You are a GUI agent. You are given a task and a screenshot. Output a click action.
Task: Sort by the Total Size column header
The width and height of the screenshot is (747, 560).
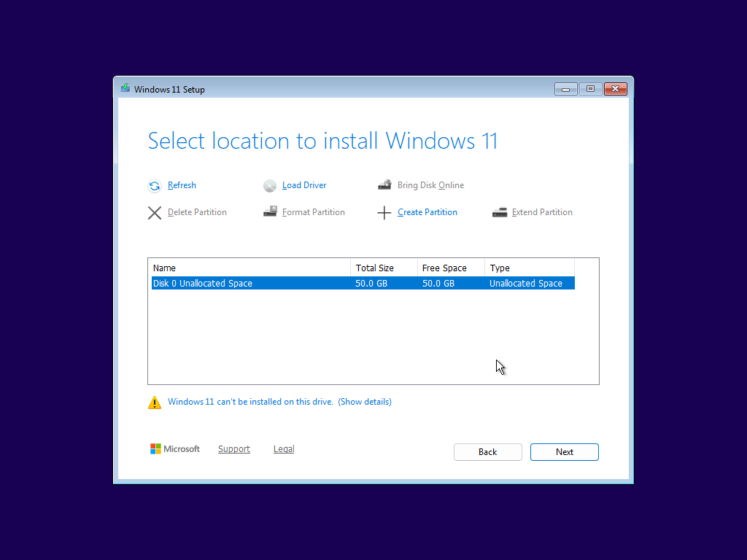tap(383, 268)
